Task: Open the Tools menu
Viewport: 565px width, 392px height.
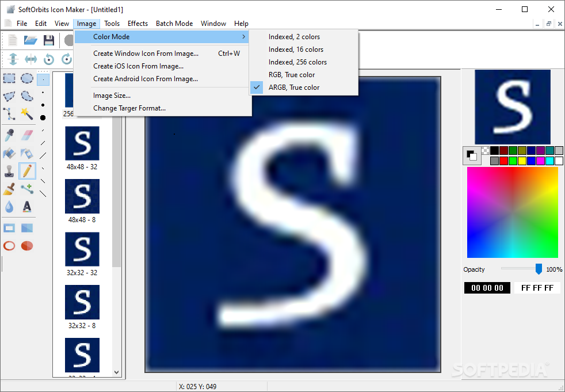Action: click(x=112, y=24)
